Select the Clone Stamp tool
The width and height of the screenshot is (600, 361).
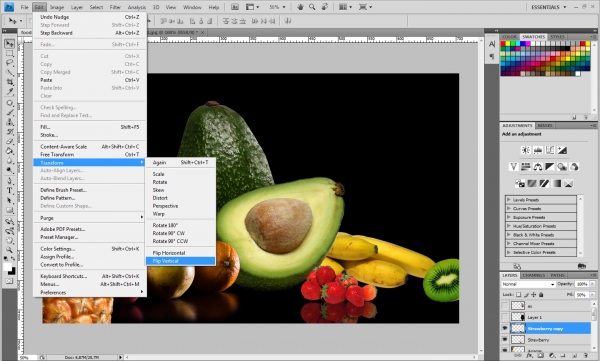pos(10,122)
